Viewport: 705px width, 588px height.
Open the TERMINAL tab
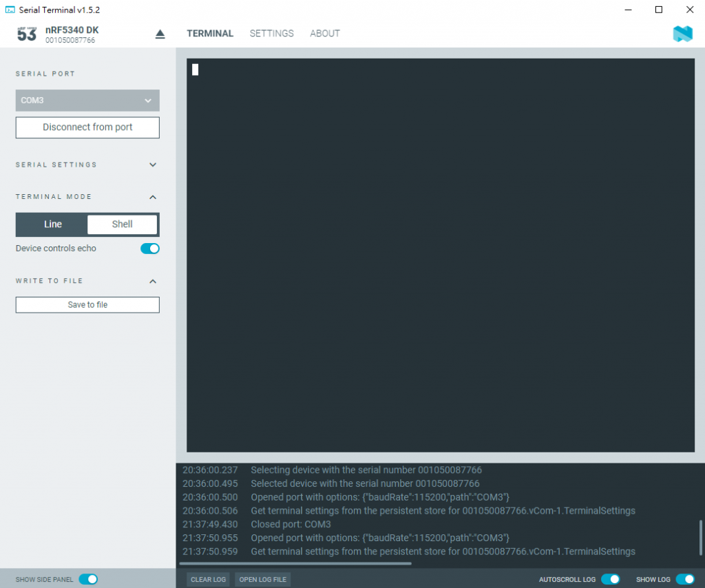click(x=210, y=33)
